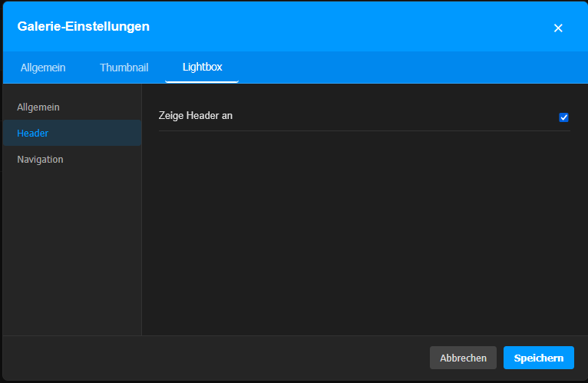Click the Abbrechen button
The height and width of the screenshot is (383, 588).
tap(463, 358)
